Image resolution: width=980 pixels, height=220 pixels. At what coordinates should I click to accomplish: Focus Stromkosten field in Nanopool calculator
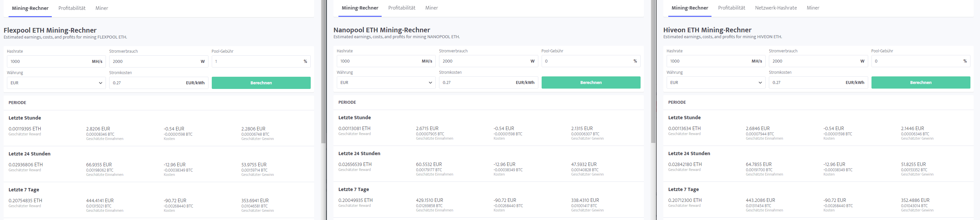(x=489, y=82)
